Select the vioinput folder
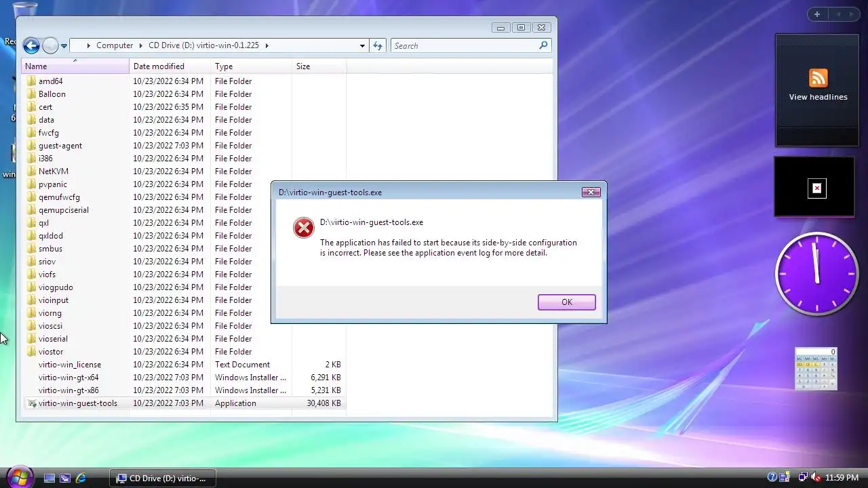This screenshot has height=488, width=868. click(x=54, y=300)
